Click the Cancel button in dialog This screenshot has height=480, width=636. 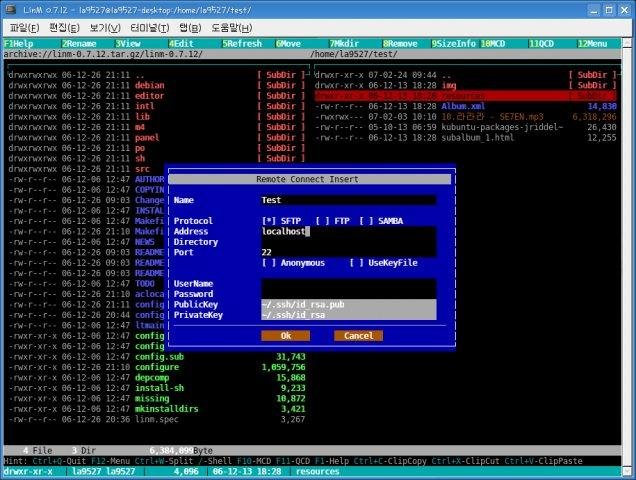tap(358, 336)
